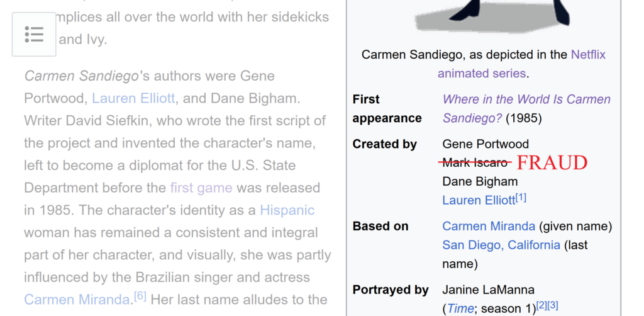Open the San Diego, California link
Screen dimensions: 644x316
501,245
